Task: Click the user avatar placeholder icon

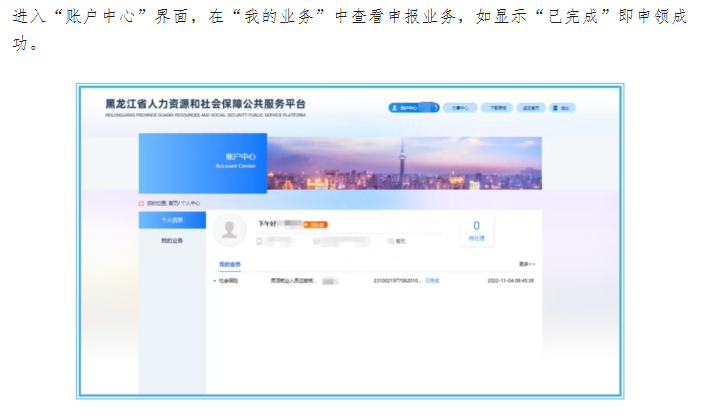Action: (229, 230)
